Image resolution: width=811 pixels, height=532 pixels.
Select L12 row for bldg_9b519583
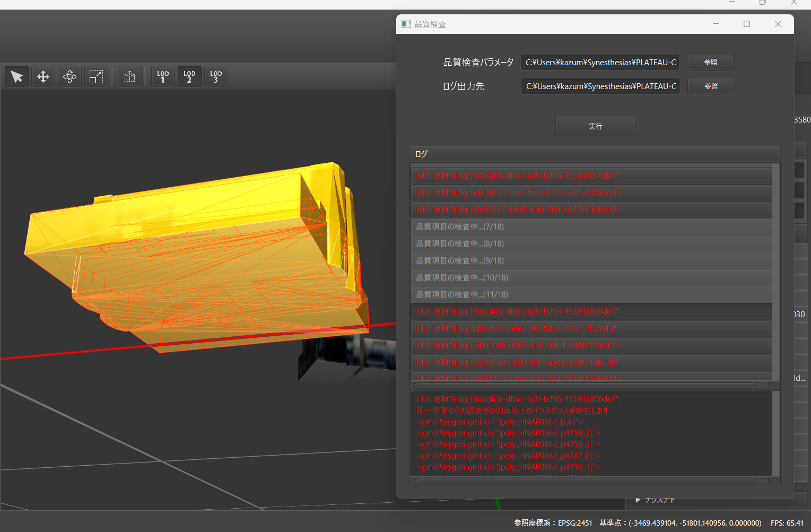(591, 363)
